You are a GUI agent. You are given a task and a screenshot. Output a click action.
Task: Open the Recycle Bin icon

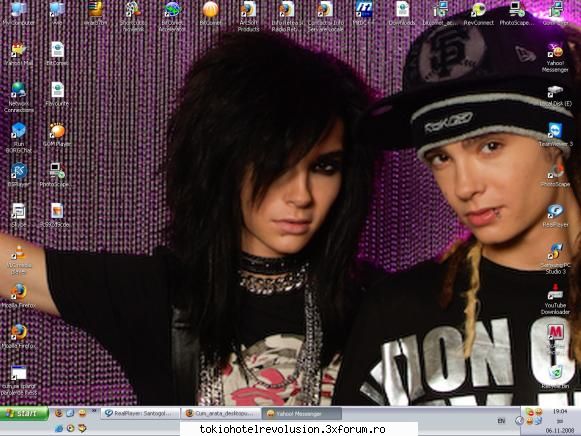pyautogui.click(x=555, y=377)
